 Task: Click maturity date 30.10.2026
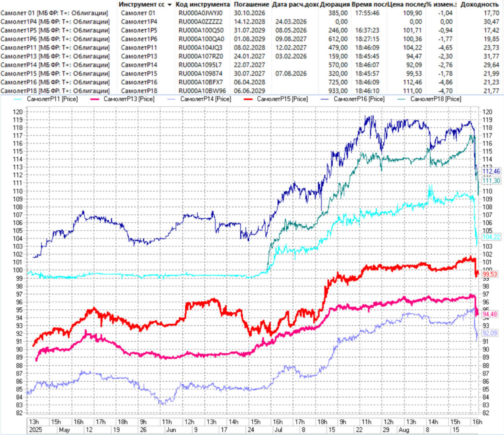[250, 13]
